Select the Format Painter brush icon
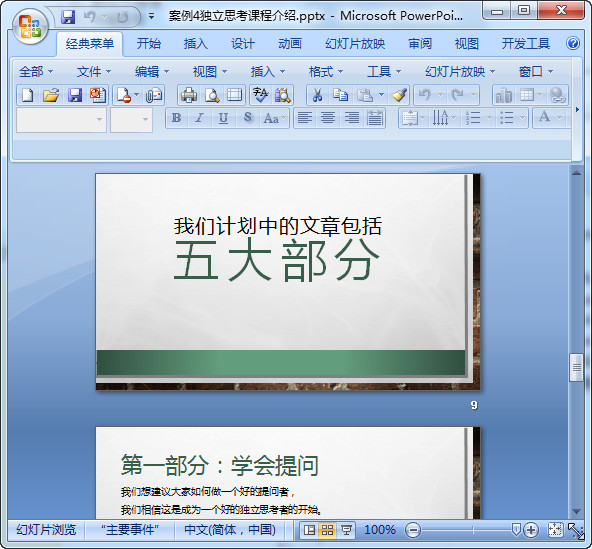 click(399, 95)
